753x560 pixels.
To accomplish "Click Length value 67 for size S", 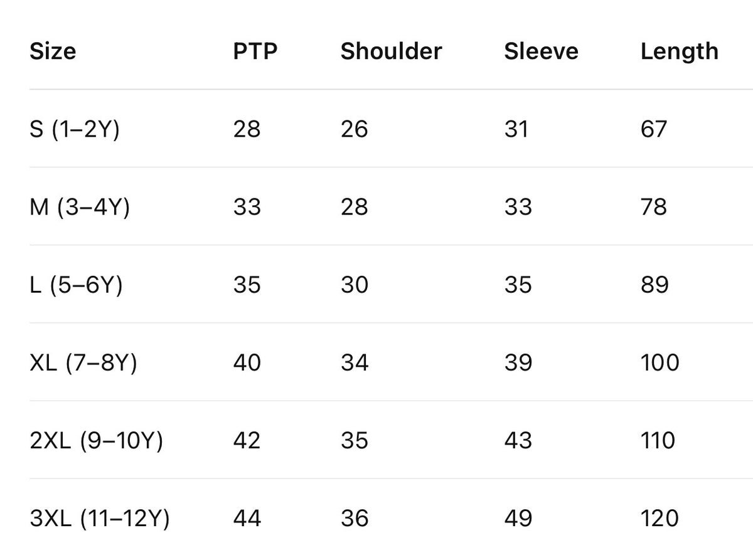I will point(654,129).
